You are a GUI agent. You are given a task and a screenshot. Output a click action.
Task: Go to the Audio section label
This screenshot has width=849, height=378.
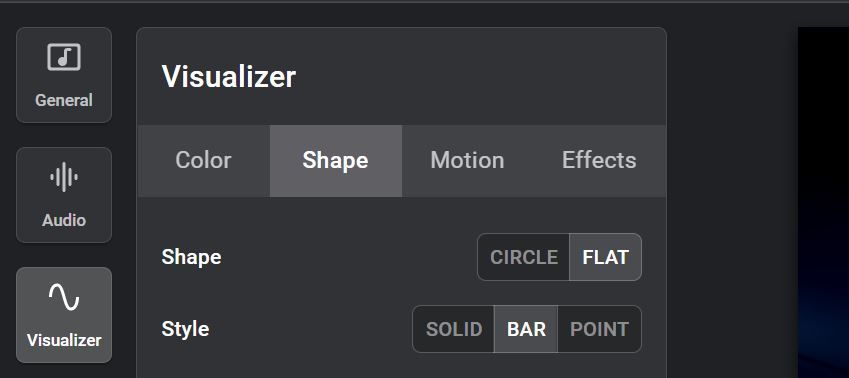[x=64, y=220]
